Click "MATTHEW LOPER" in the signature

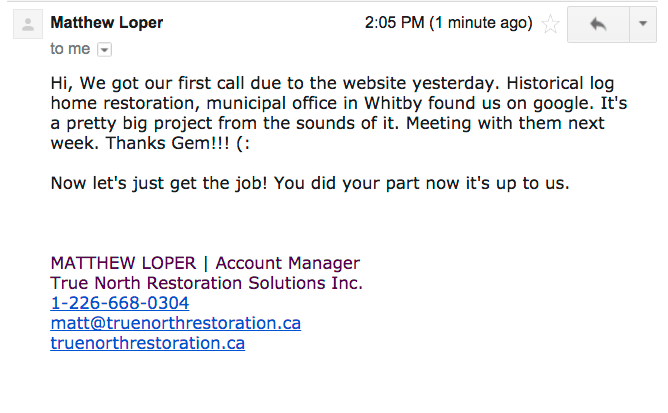[x=123, y=263]
